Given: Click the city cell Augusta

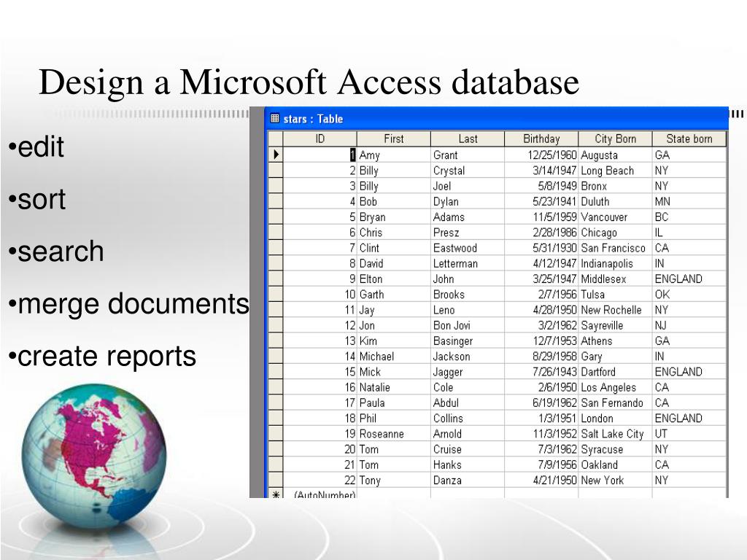Looking at the screenshot, I should pos(616,155).
